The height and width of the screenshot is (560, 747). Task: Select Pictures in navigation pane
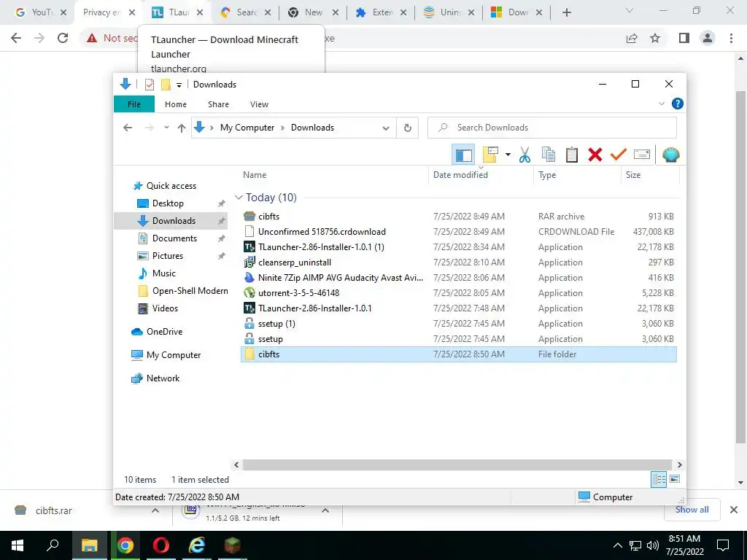coord(167,256)
